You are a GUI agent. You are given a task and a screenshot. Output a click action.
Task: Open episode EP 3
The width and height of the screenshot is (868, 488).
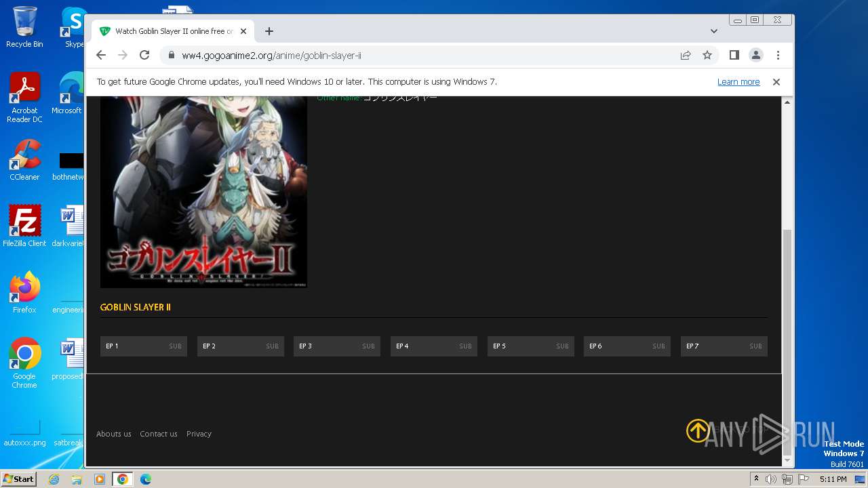(337, 346)
